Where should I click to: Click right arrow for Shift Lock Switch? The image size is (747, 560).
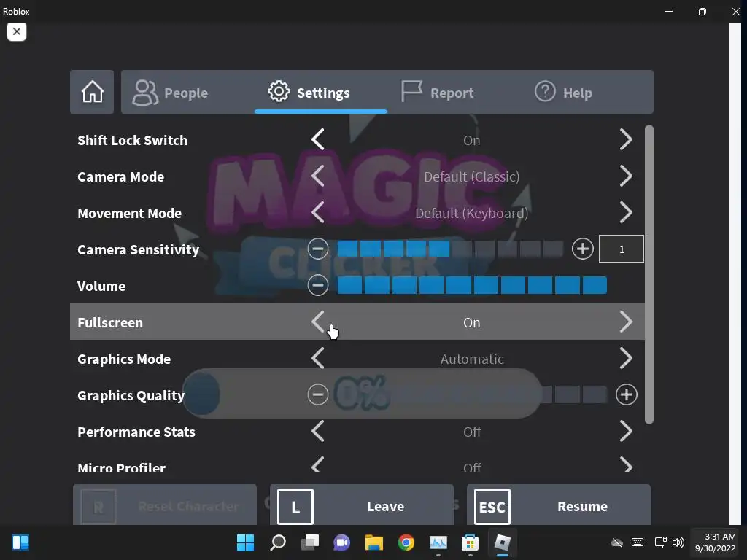626,140
